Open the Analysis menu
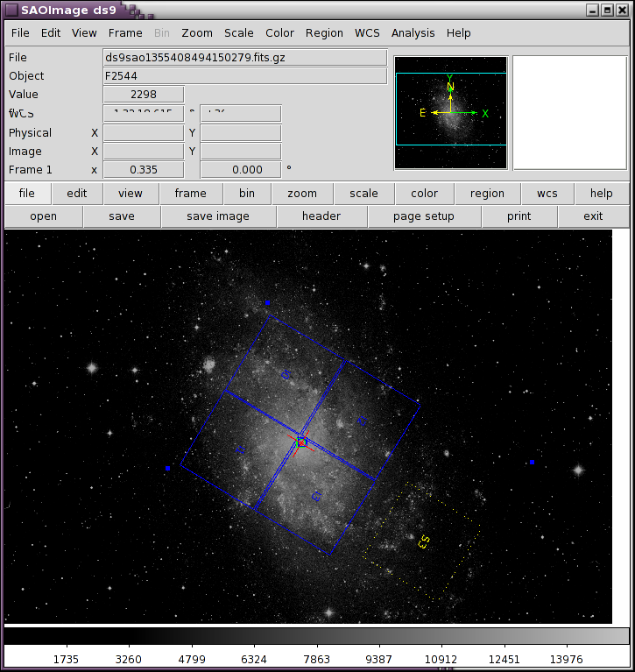 click(413, 33)
